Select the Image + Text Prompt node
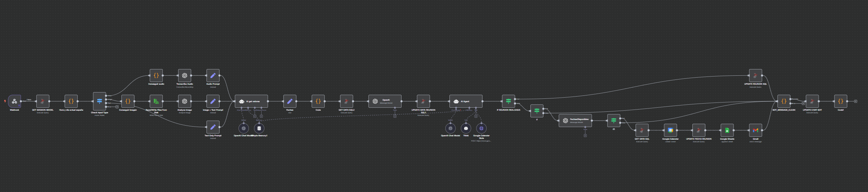Image resolution: width=868 pixels, height=192 pixels. click(x=213, y=101)
